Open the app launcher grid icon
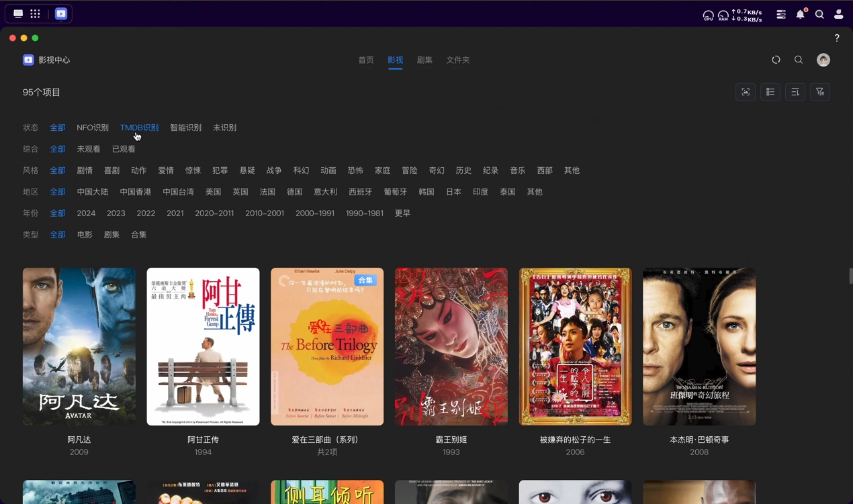 (x=35, y=13)
